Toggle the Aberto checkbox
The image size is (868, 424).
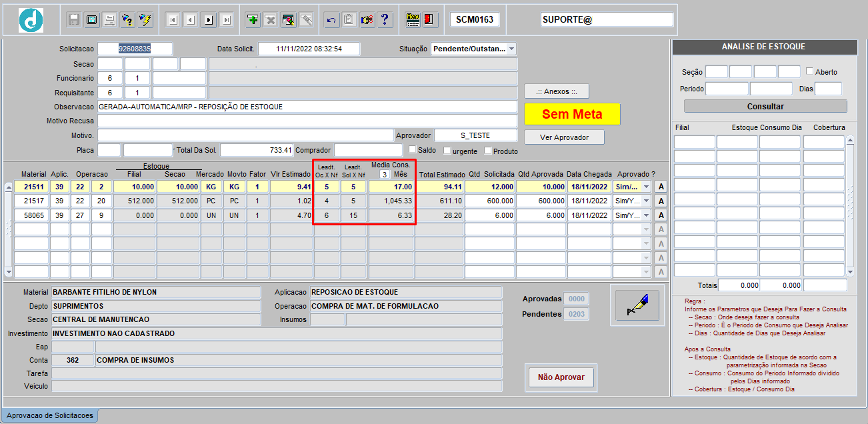coord(809,71)
